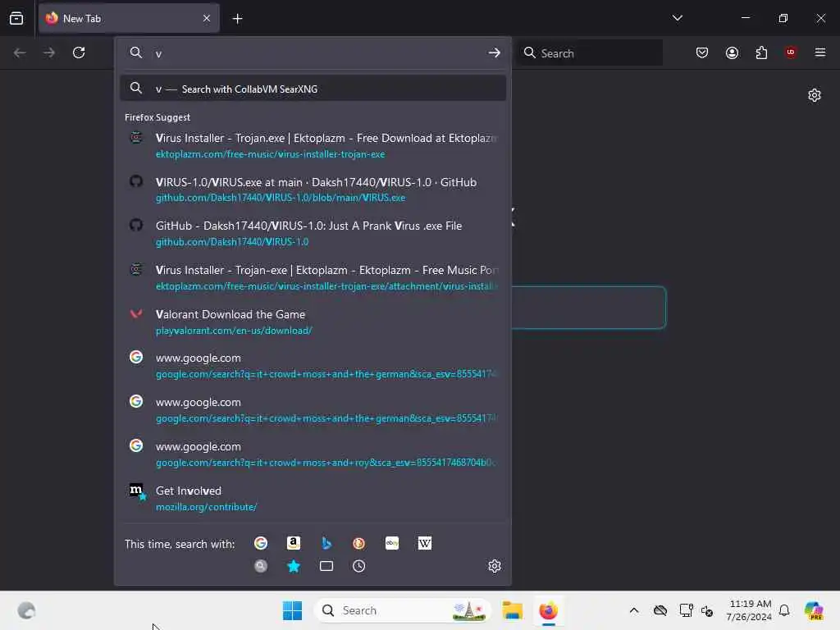
Task: Open new tab page customize gear
Action: (815, 95)
